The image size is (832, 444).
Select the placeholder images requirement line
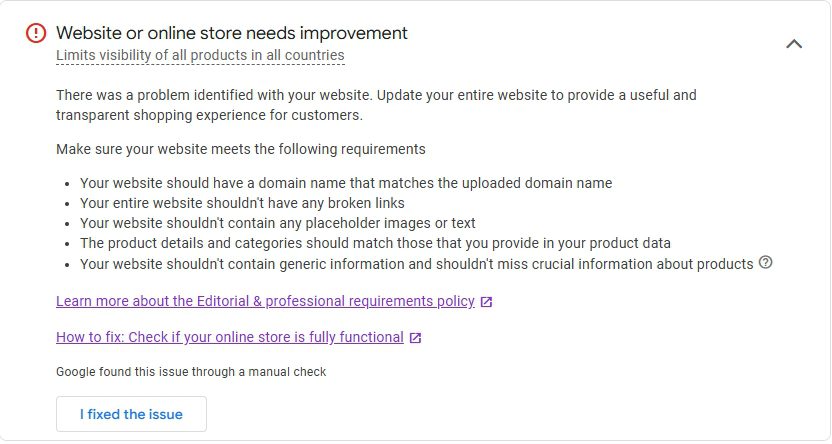(x=278, y=223)
